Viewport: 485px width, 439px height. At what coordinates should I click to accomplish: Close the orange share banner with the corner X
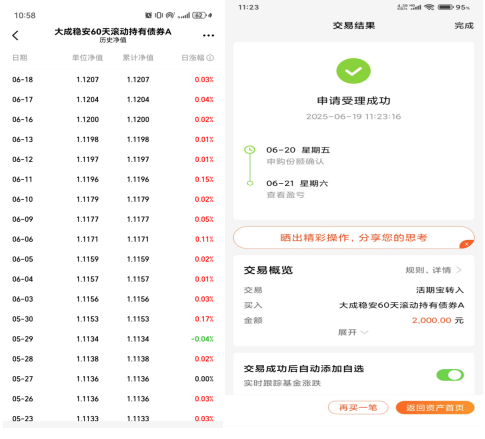tap(467, 244)
